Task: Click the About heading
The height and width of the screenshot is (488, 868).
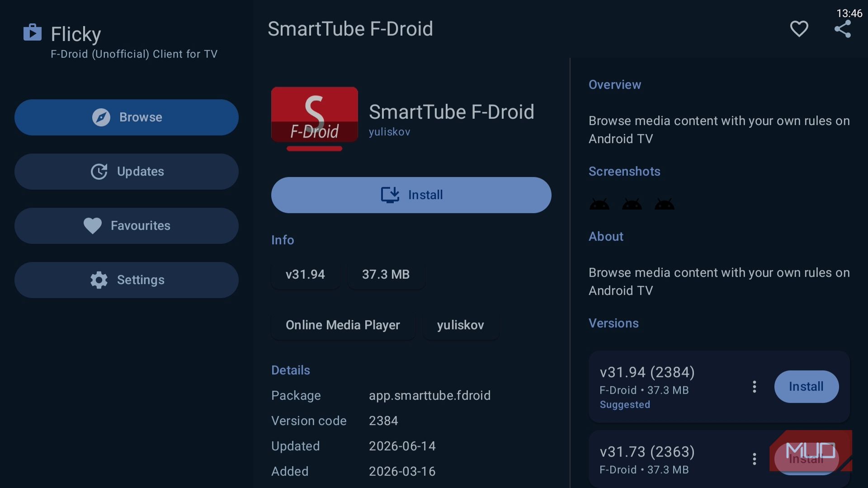Action: coord(606,237)
